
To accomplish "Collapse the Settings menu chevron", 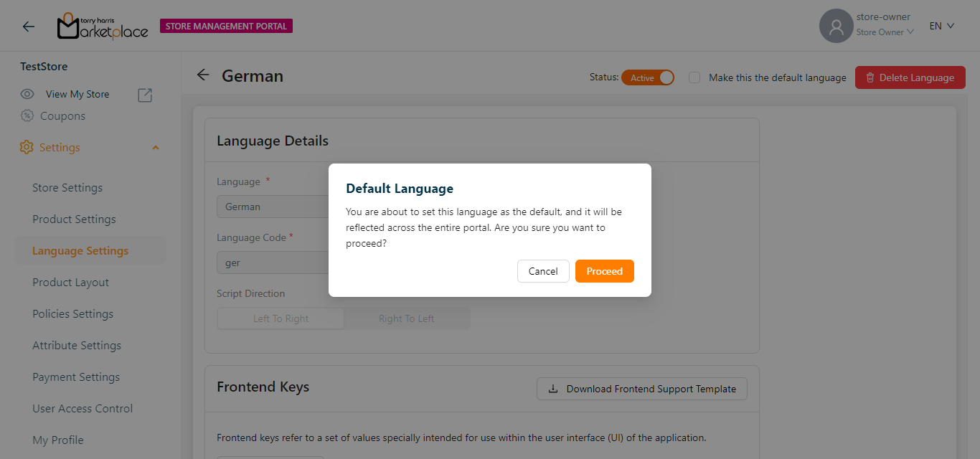I will (x=156, y=148).
